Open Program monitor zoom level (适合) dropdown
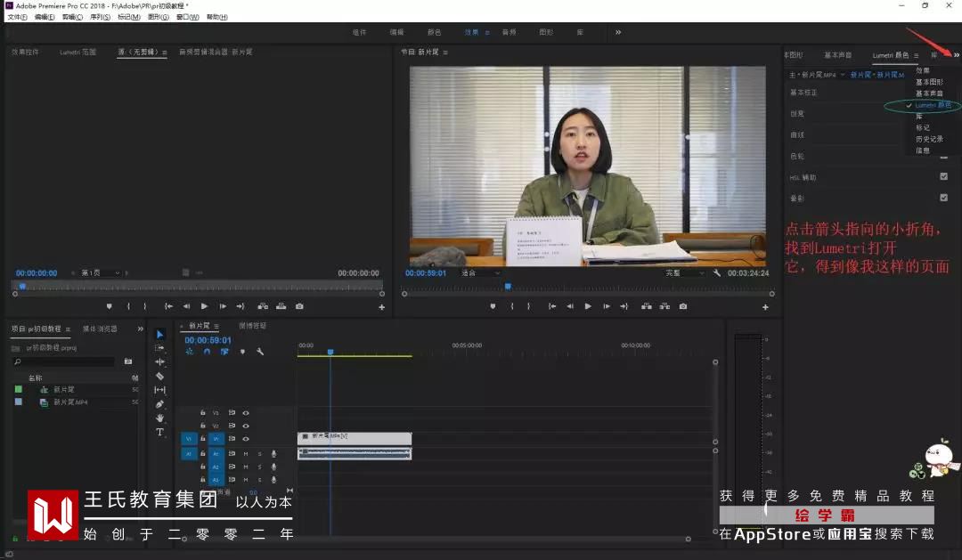This screenshot has width=962, height=560. coord(480,273)
